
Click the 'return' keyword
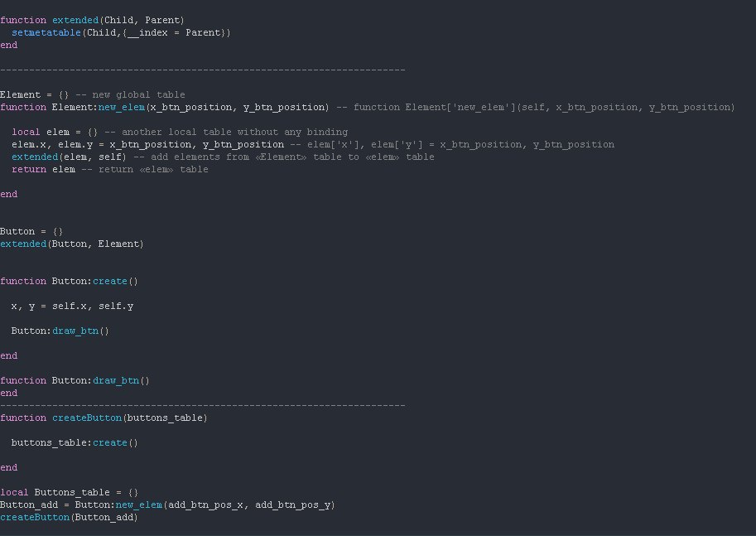tap(29, 170)
